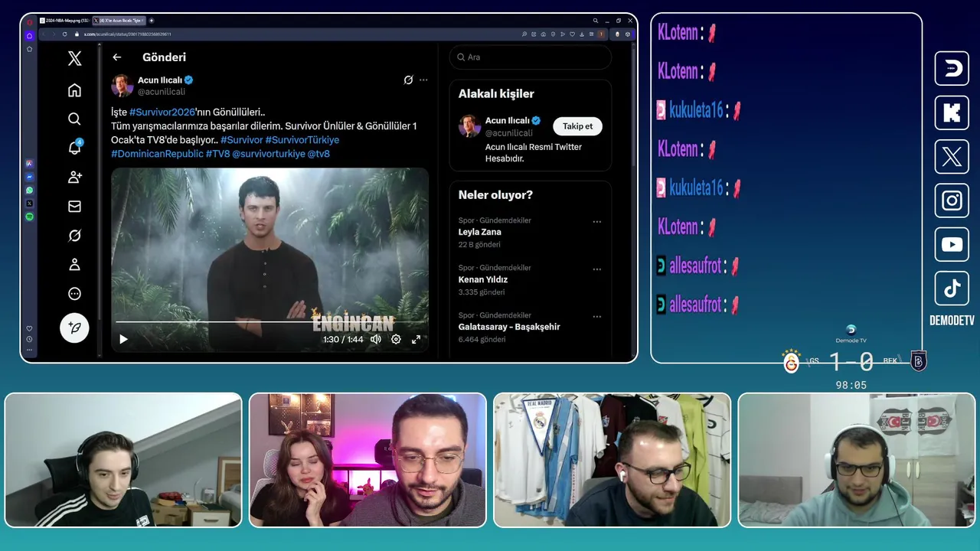Viewport: 980px width, 551px height.
Task: Open Notifications bell with badge
Action: click(74, 148)
